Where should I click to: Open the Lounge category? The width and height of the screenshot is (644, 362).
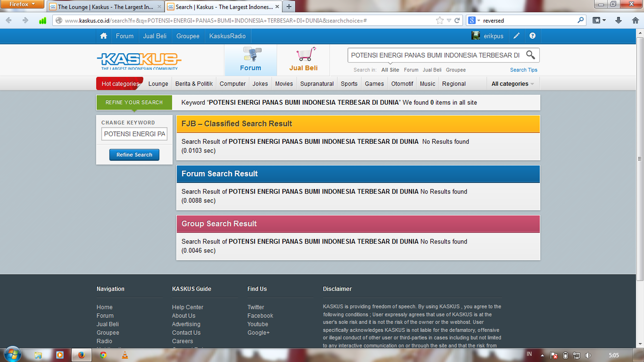[158, 84]
